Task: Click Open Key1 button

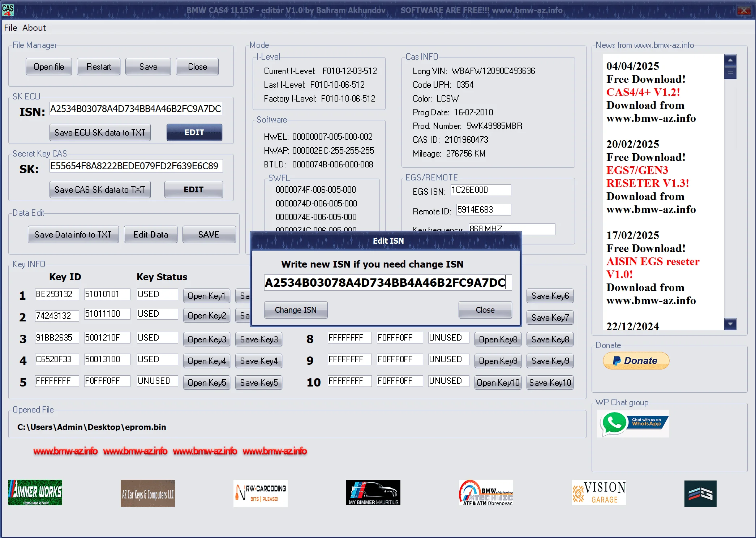Action: click(x=207, y=296)
